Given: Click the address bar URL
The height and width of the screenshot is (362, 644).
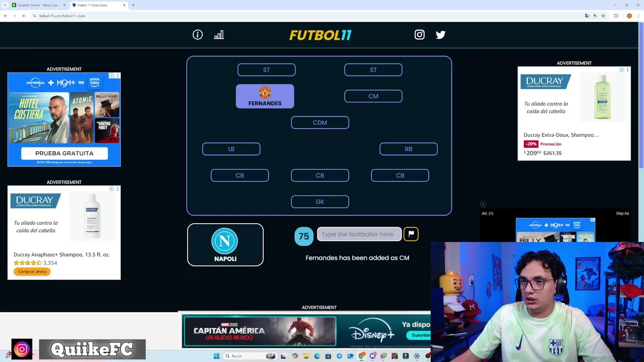Looking at the screenshot, I should (62, 16).
